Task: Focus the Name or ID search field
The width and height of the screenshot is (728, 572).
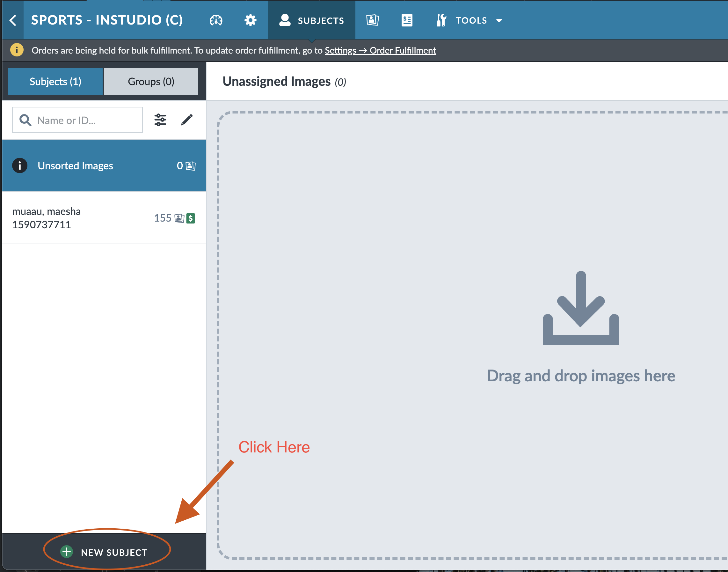Action: (84, 120)
